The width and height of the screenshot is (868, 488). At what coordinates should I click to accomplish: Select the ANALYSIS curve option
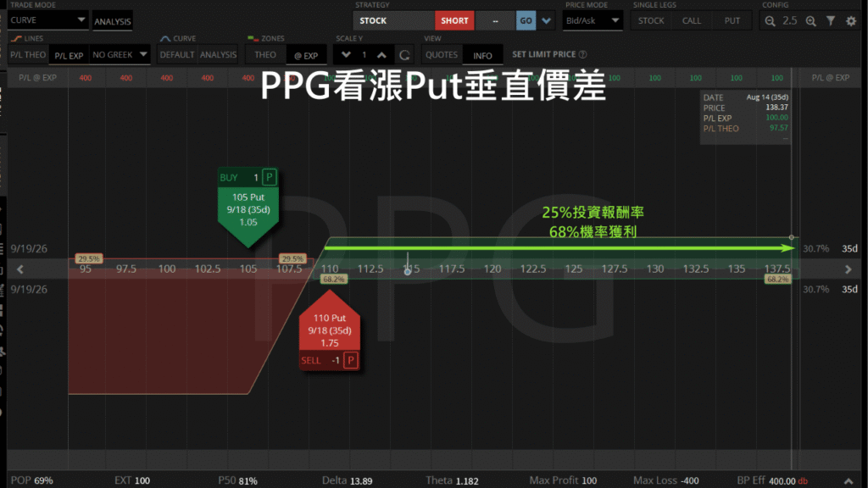pyautogui.click(x=218, y=55)
